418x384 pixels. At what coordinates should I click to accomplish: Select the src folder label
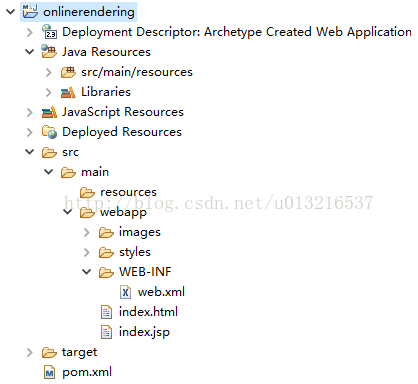pos(70,152)
